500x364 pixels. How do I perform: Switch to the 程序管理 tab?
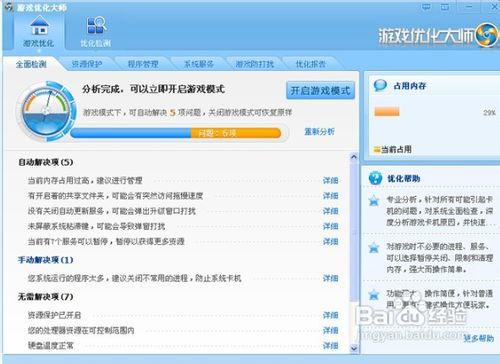tap(143, 64)
